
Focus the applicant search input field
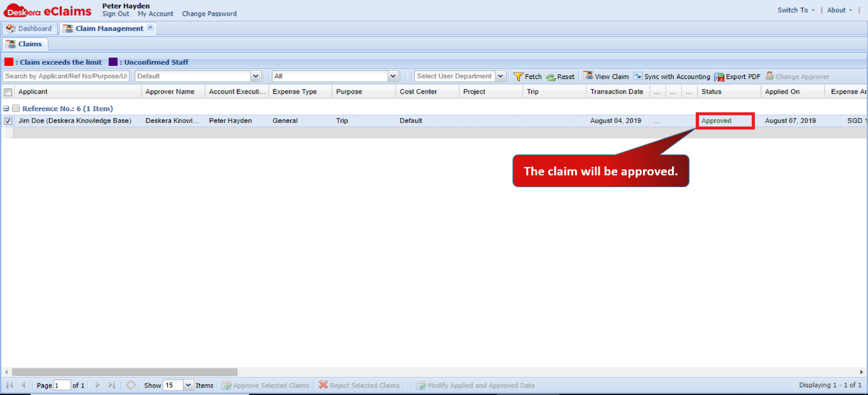pos(66,76)
